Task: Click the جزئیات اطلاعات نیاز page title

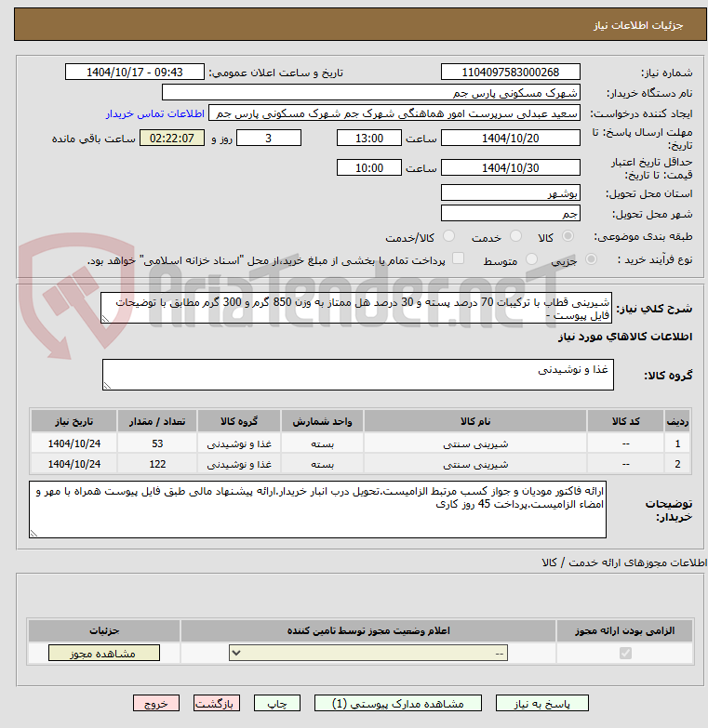Action: click(638, 25)
